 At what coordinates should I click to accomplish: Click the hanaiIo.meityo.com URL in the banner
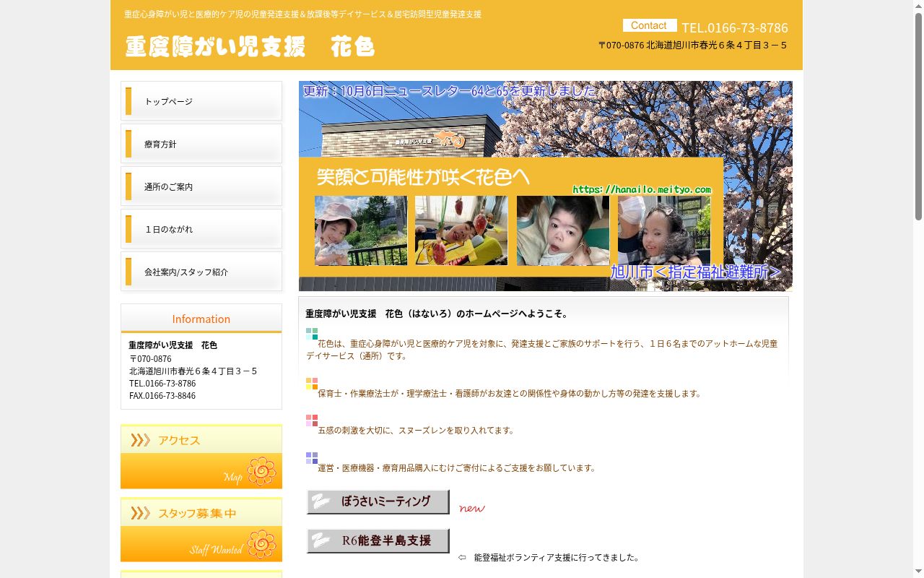[642, 189]
